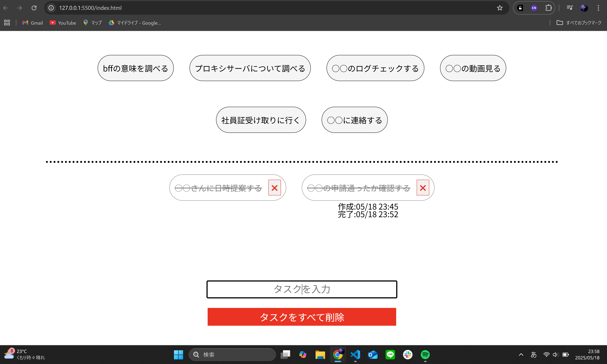Launch Spotify from the taskbar
This screenshot has height=364, width=607.
point(425,354)
